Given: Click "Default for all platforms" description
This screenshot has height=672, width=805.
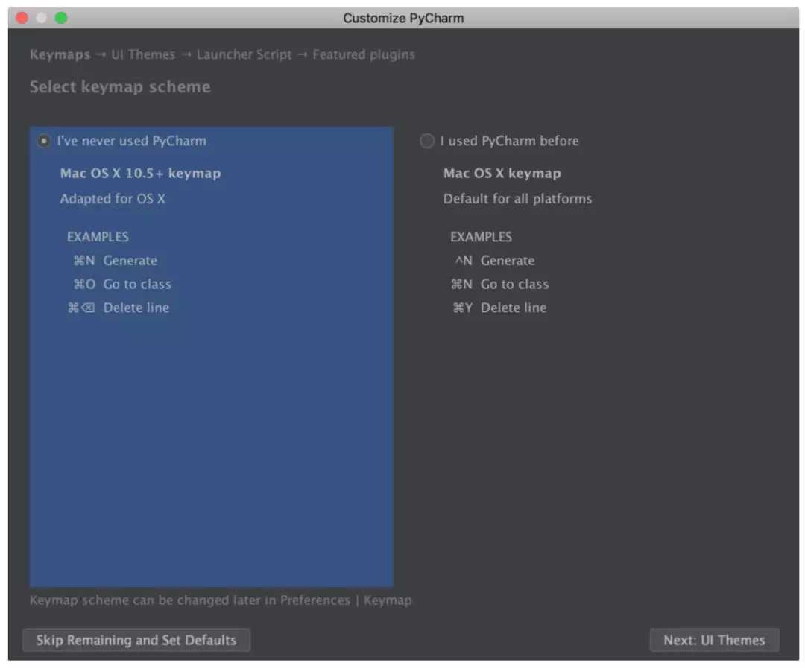Looking at the screenshot, I should (x=517, y=198).
